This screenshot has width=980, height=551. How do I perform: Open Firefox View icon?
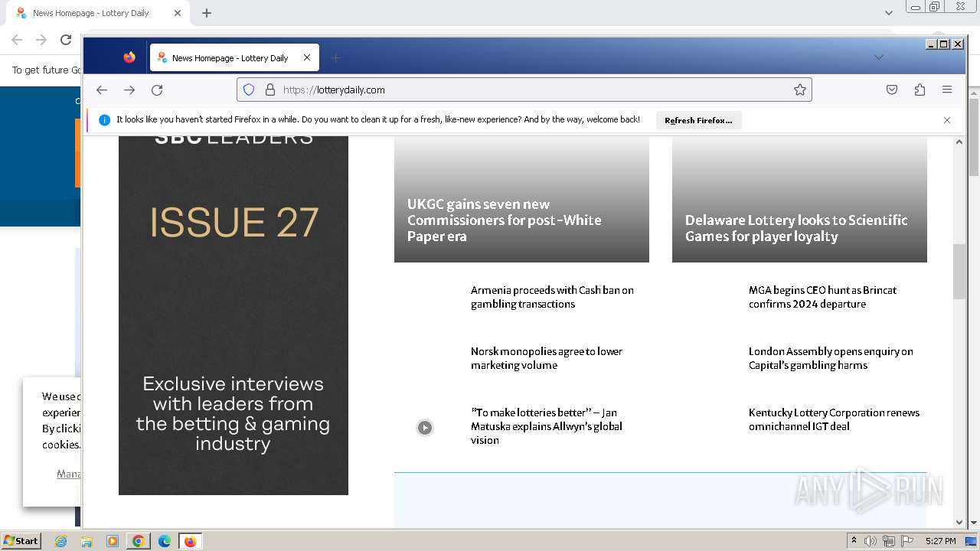pyautogui.click(x=129, y=57)
